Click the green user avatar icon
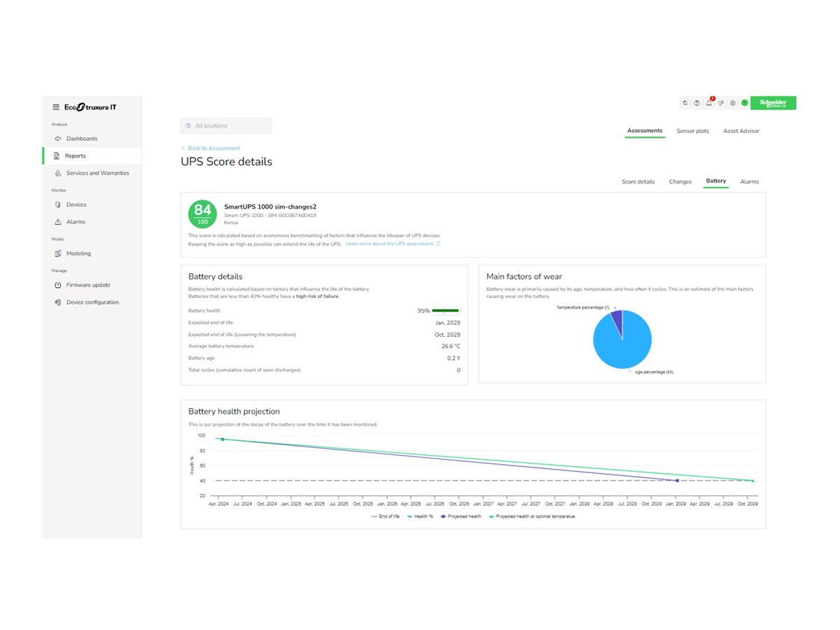This screenshot has height=630, width=840. tap(745, 103)
